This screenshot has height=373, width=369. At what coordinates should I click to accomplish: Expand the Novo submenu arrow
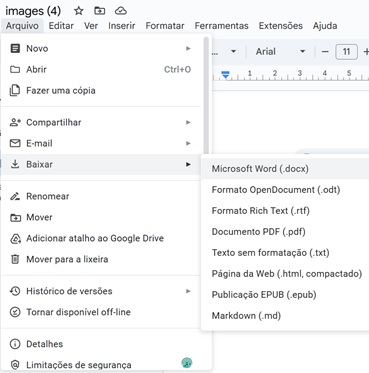188,48
